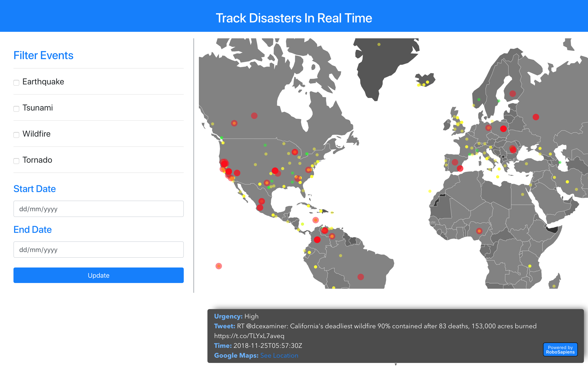Image resolution: width=588 pixels, height=367 pixels.
Task: Click the End Date input field
Action: tap(98, 250)
